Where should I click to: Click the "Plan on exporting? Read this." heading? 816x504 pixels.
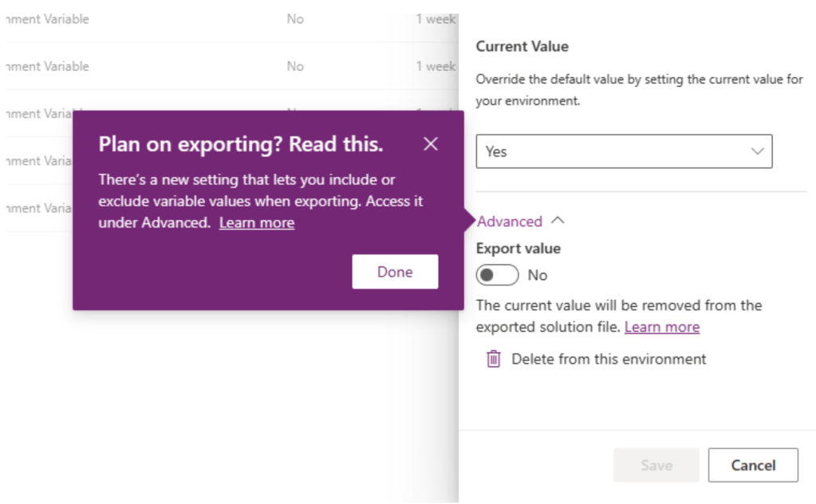[240, 144]
